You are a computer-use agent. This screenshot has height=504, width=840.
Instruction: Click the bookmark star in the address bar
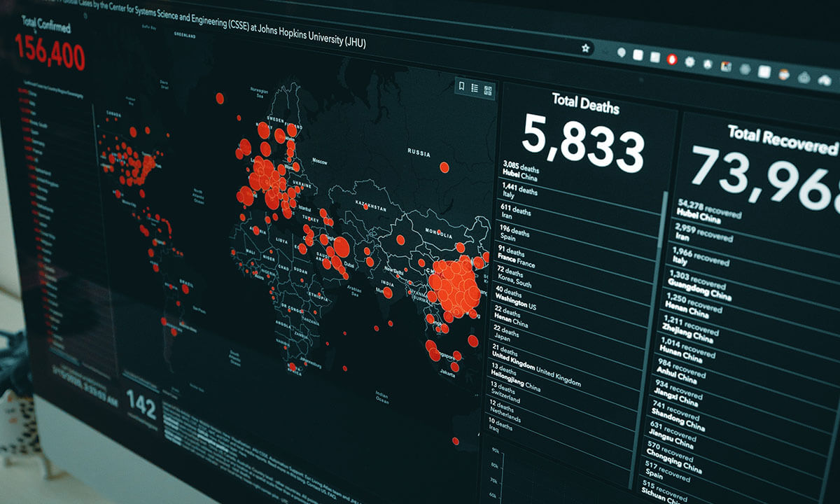pos(586,48)
